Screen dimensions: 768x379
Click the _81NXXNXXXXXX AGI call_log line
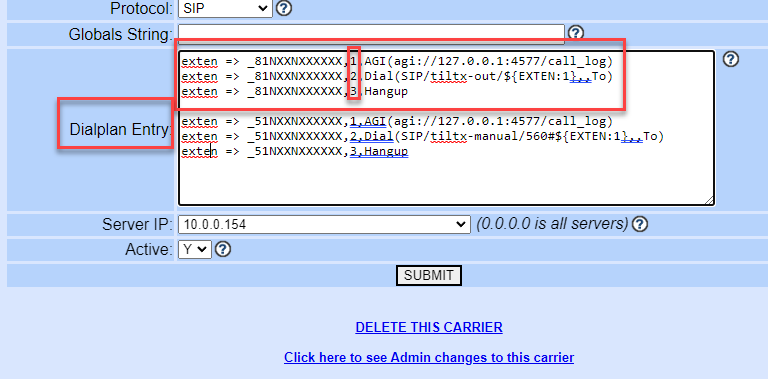point(397,62)
